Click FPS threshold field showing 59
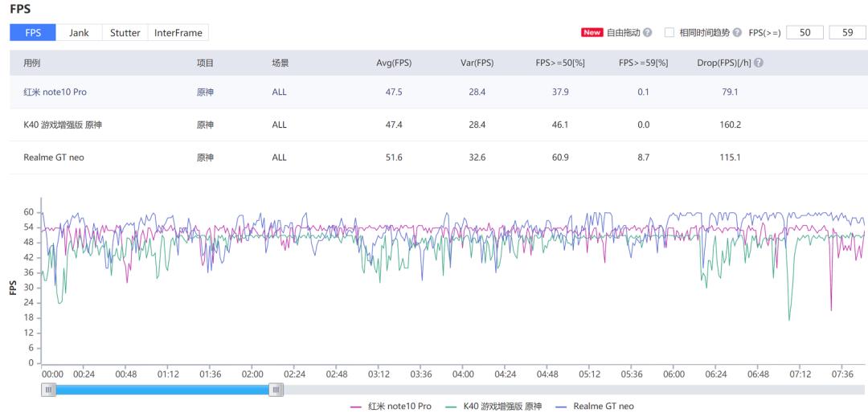 pyautogui.click(x=847, y=33)
